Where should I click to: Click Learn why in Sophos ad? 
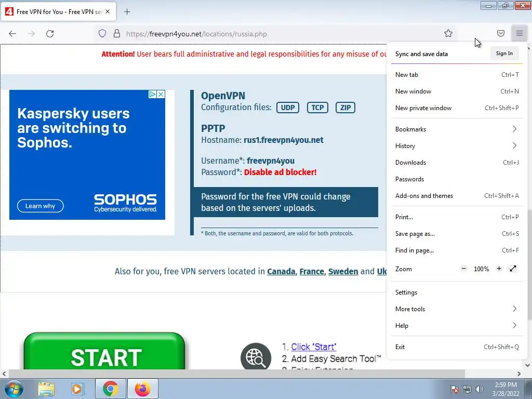(x=41, y=206)
